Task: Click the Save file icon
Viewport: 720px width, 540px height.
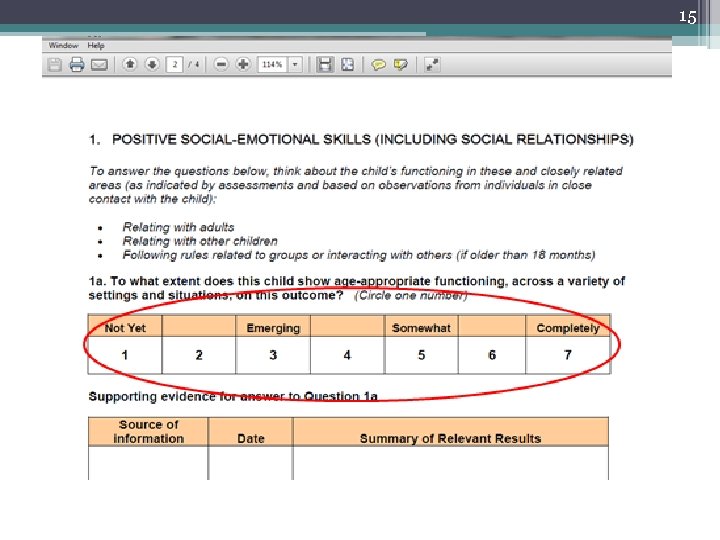Action: point(55,65)
